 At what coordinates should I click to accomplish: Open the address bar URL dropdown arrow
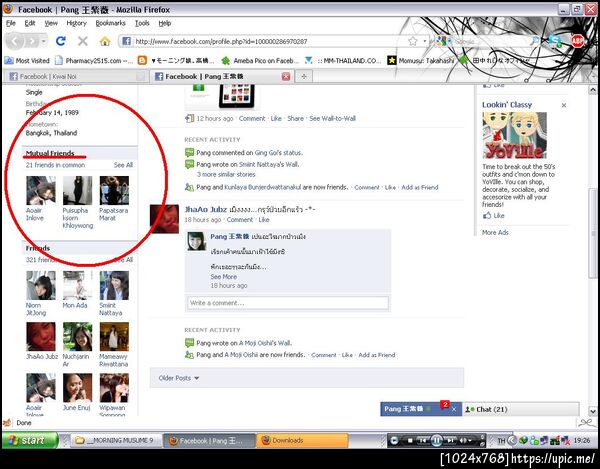tap(425, 41)
